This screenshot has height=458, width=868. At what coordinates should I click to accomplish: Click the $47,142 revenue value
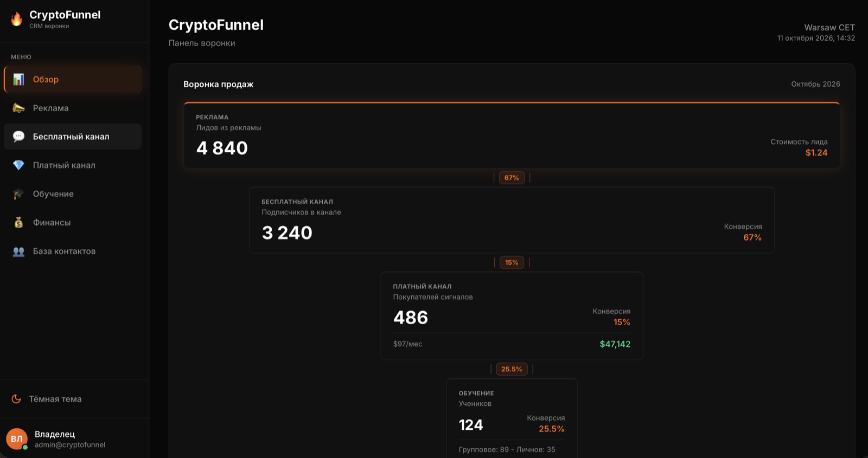(x=615, y=344)
